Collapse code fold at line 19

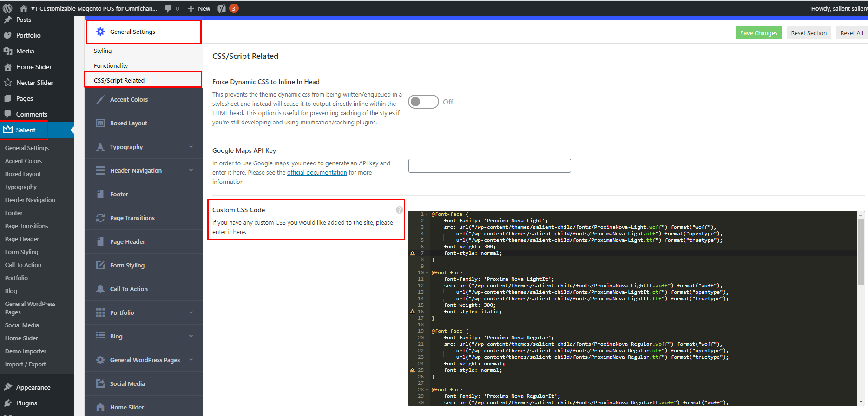[427, 331]
